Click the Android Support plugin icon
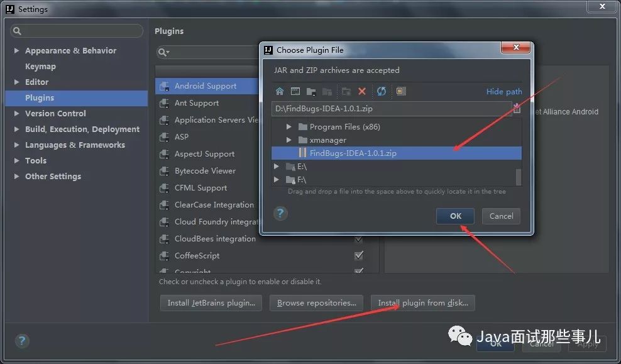The width and height of the screenshot is (621, 364). click(164, 86)
